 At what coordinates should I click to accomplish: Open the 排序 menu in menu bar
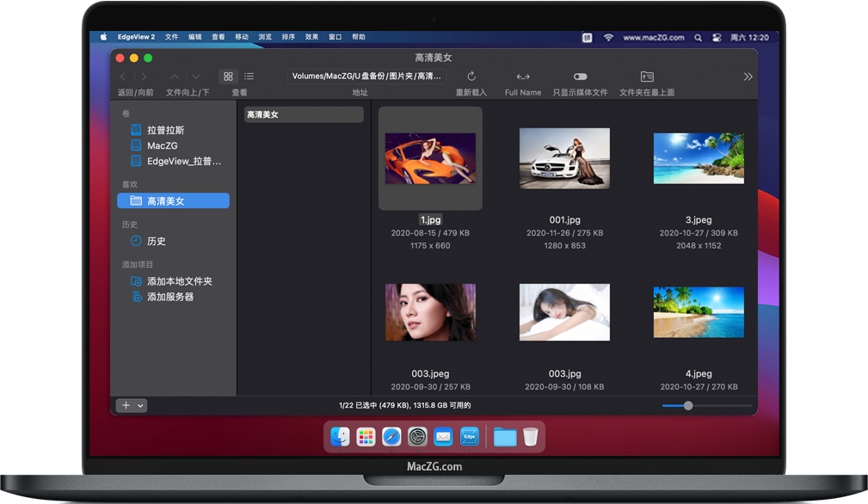(288, 37)
